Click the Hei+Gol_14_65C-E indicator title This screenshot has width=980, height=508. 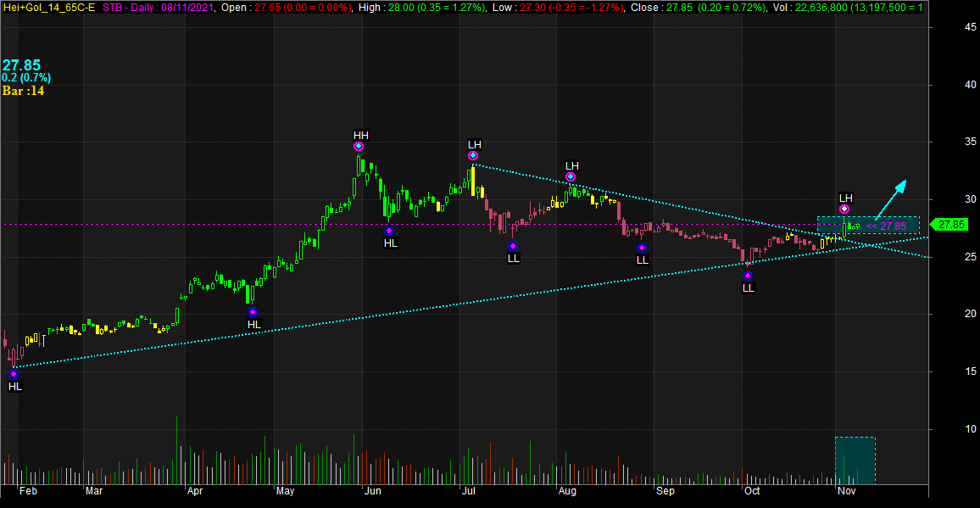49,7
